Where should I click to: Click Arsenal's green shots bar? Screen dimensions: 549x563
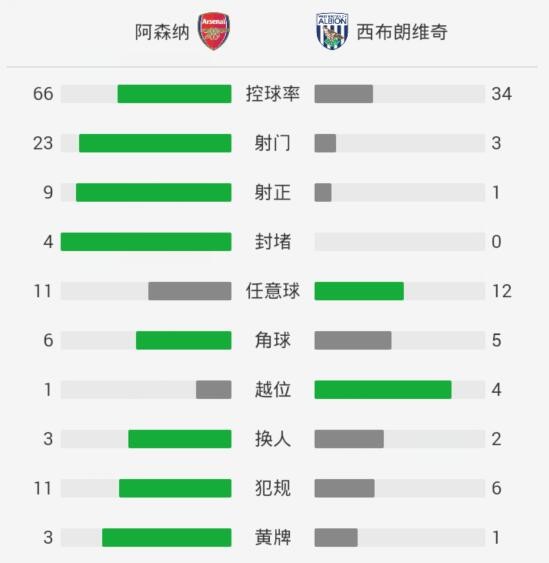click(x=155, y=143)
